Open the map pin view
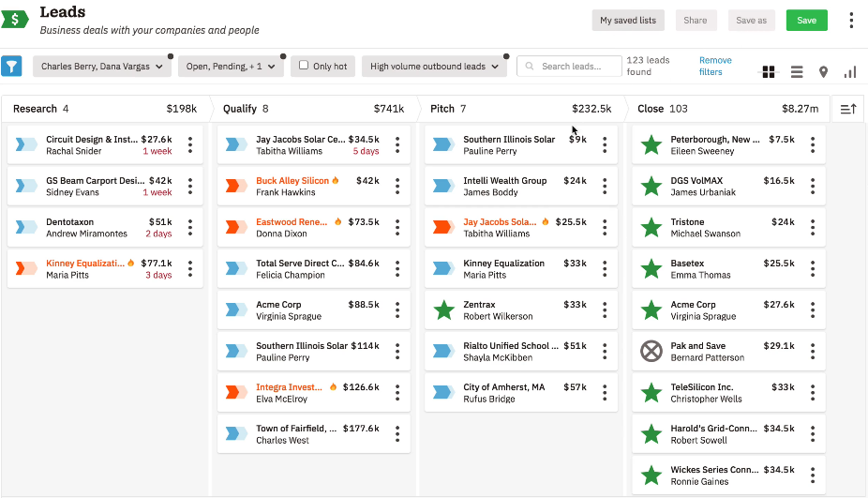868x498 pixels. [x=823, y=72]
